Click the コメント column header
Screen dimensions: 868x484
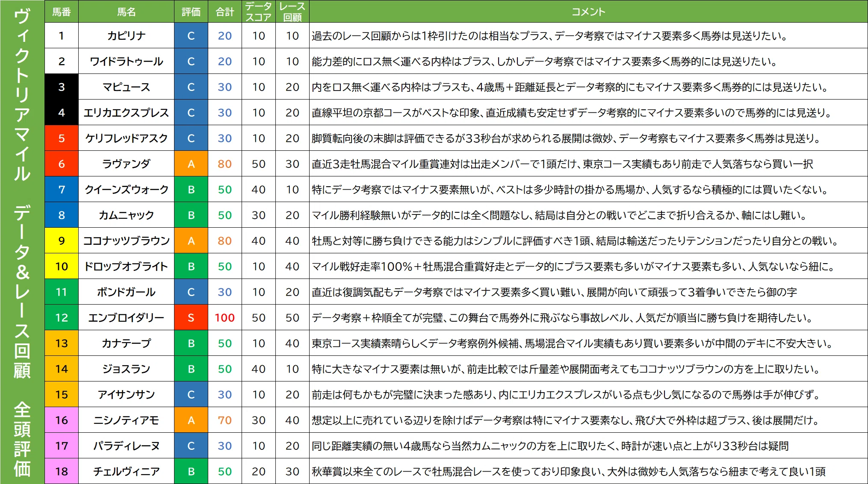click(x=588, y=12)
